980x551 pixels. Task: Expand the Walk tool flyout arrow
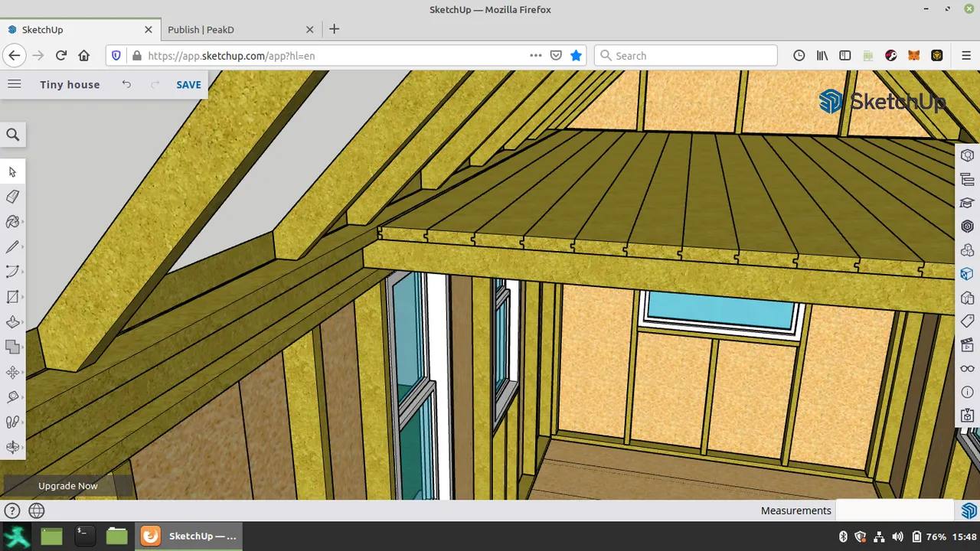coord(23,422)
